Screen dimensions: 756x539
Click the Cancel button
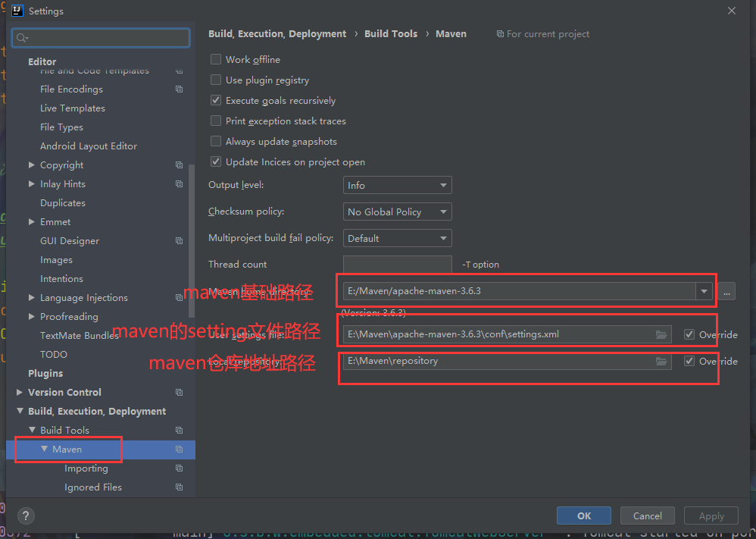click(x=648, y=515)
